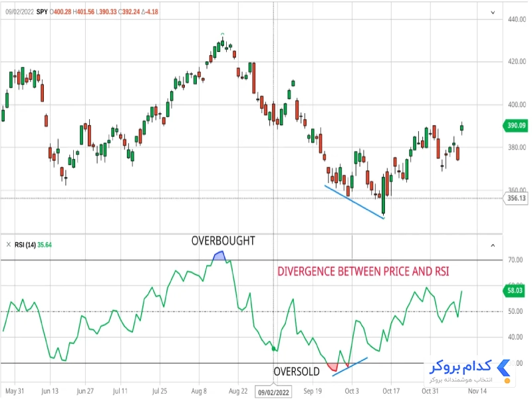Click the green dot marker on RSI line

coord(274,348)
